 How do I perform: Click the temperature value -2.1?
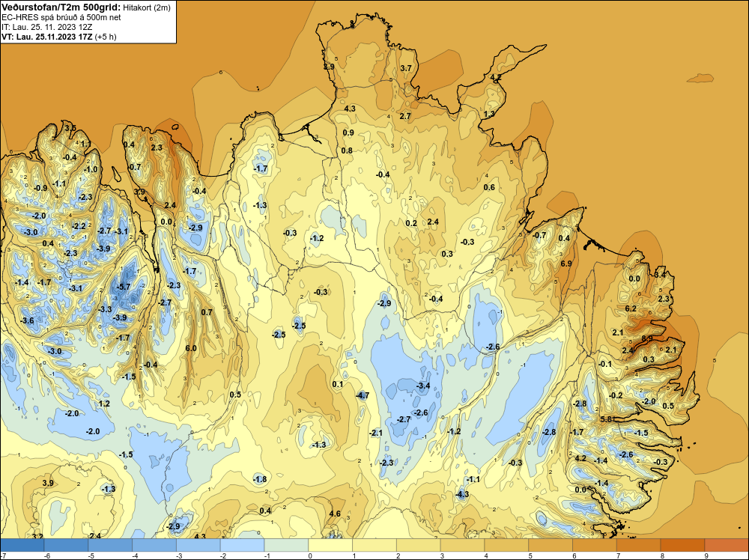375,433
